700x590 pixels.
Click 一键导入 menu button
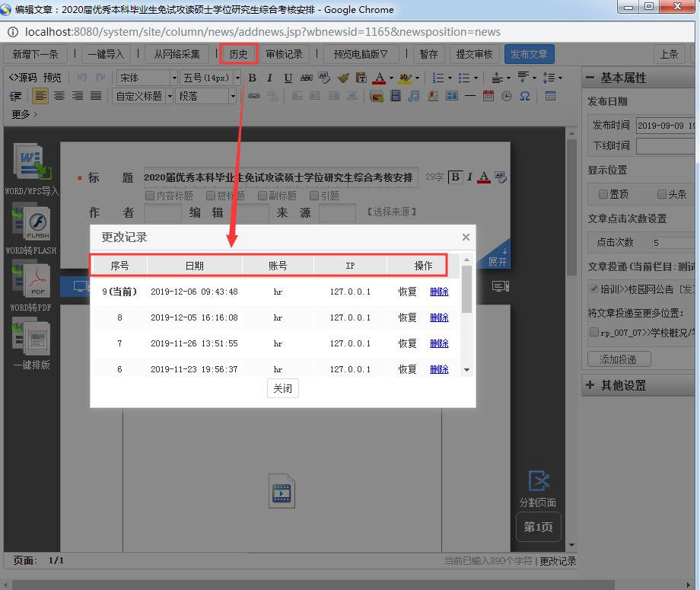pyautogui.click(x=106, y=54)
